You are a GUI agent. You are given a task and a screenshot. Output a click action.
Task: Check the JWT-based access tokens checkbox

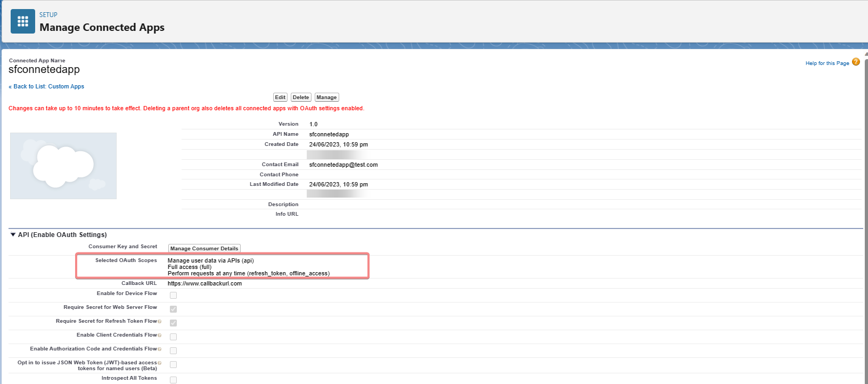coord(173,364)
